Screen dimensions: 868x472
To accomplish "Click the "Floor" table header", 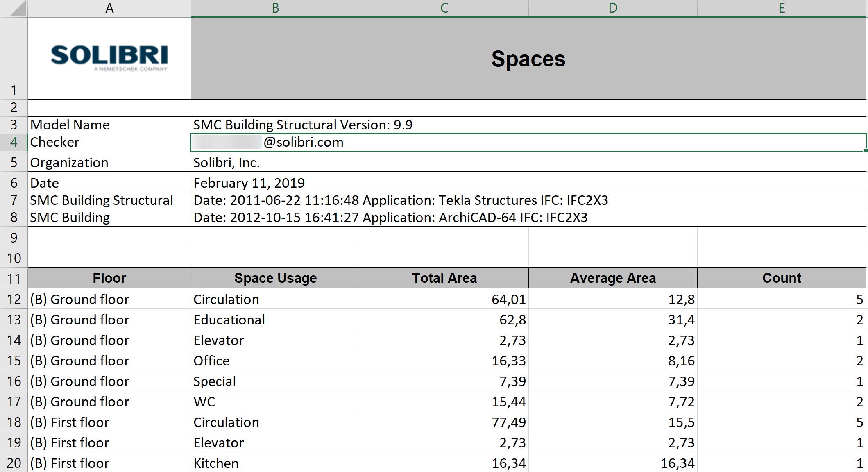I will pos(109,278).
